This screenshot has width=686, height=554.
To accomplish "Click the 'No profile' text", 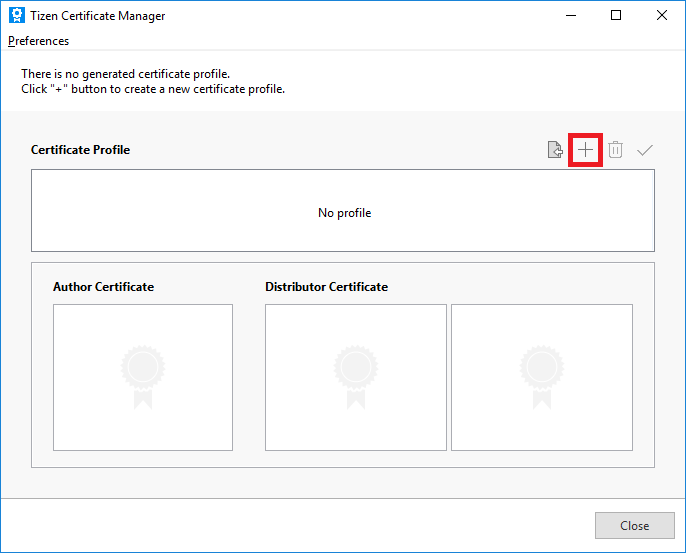I will (344, 212).
